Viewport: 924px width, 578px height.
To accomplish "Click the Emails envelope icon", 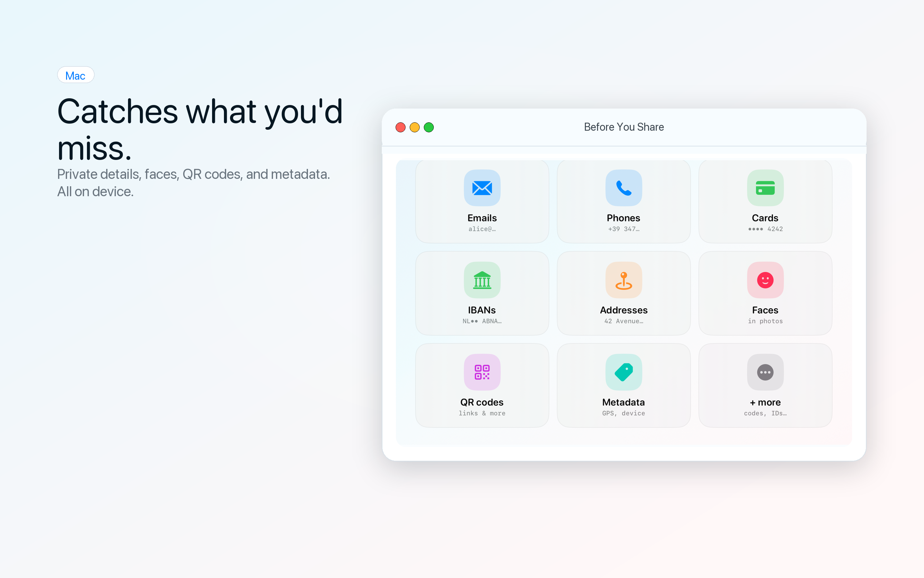I will click(482, 188).
